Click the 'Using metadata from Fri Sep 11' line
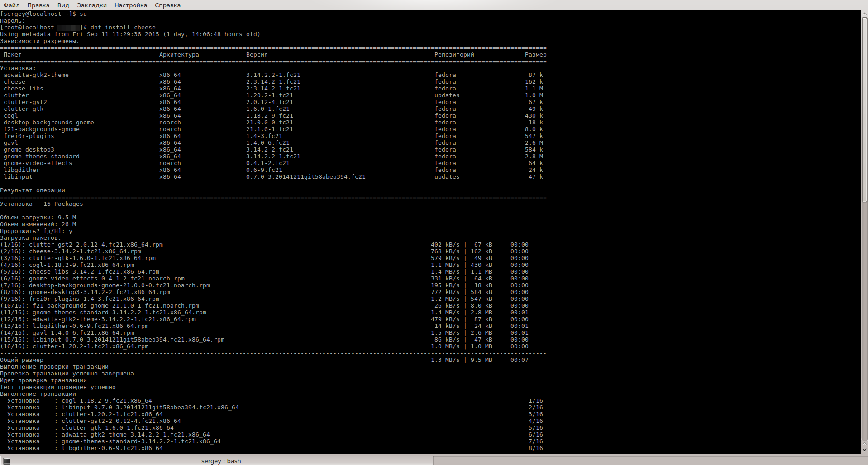Screen dimensions: 868x465 [130, 34]
